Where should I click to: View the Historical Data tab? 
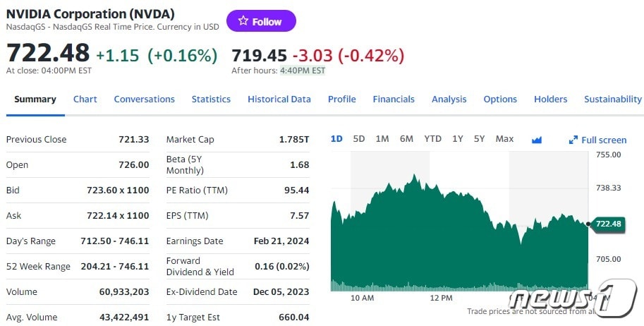(279, 99)
